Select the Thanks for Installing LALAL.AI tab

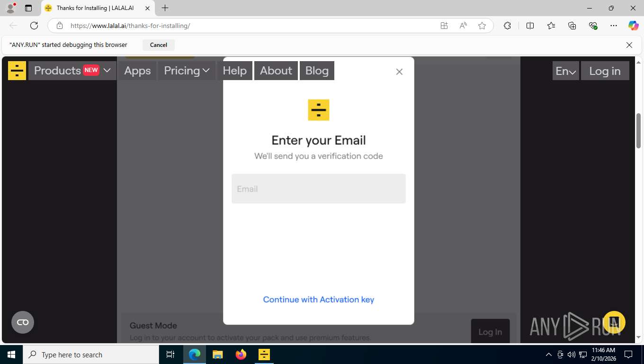pos(98,8)
